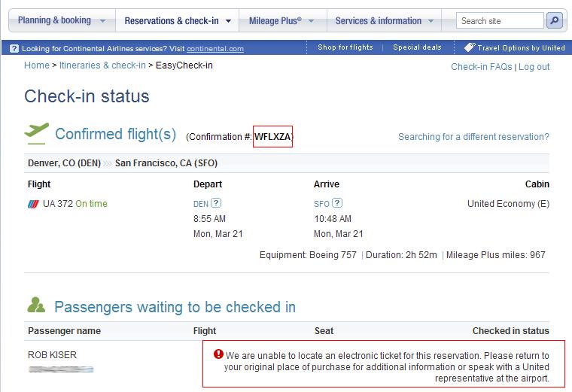Viewport: 572px width, 392px height.
Task: Click the search magnifier icon button
Action: coord(555,20)
